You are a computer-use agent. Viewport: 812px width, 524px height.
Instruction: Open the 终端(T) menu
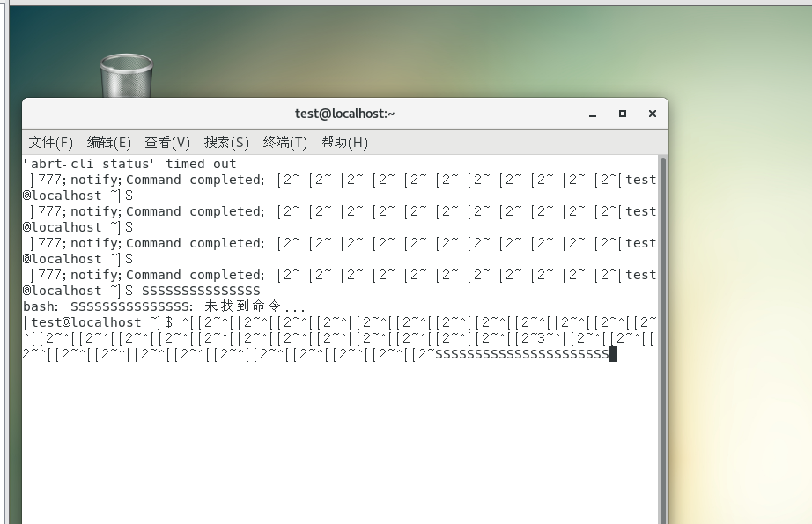coord(284,143)
